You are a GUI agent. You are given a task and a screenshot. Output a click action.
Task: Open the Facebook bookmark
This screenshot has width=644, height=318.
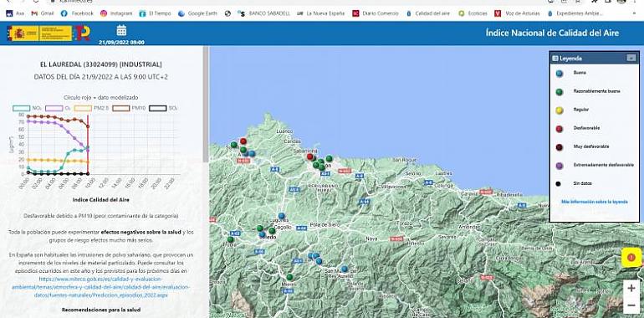coord(77,13)
